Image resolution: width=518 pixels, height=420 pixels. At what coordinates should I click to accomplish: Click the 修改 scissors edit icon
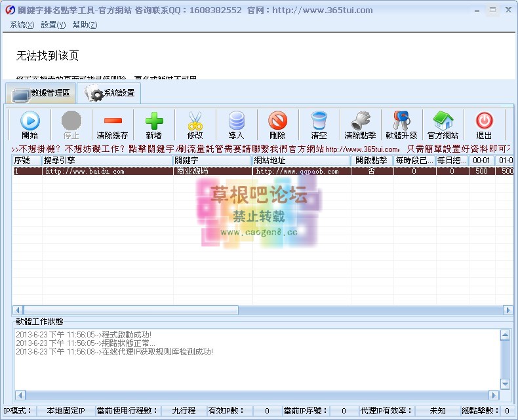pyautogui.click(x=195, y=121)
